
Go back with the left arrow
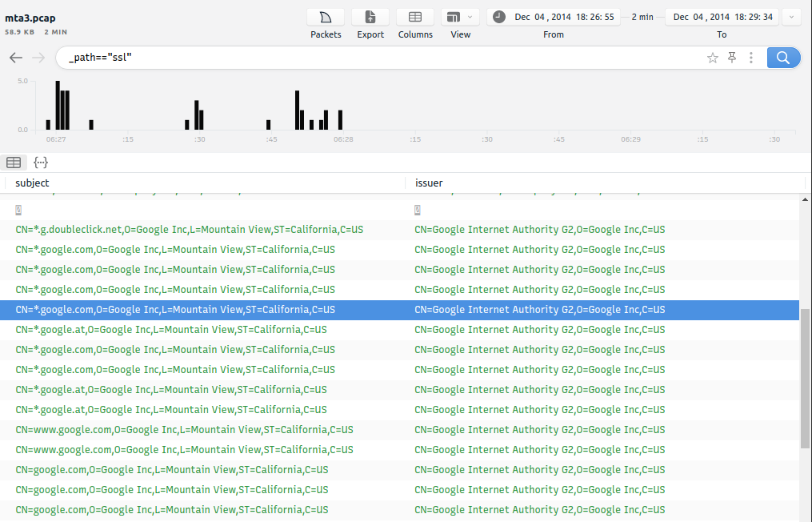pyautogui.click(x=16, y=58)
